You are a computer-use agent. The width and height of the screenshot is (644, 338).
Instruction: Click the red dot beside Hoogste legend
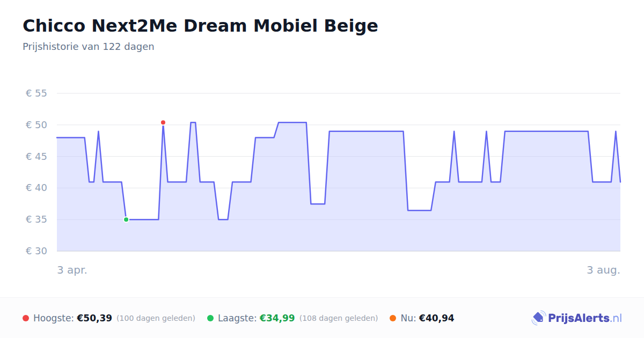pyautogui.click(x=26, y=318)
